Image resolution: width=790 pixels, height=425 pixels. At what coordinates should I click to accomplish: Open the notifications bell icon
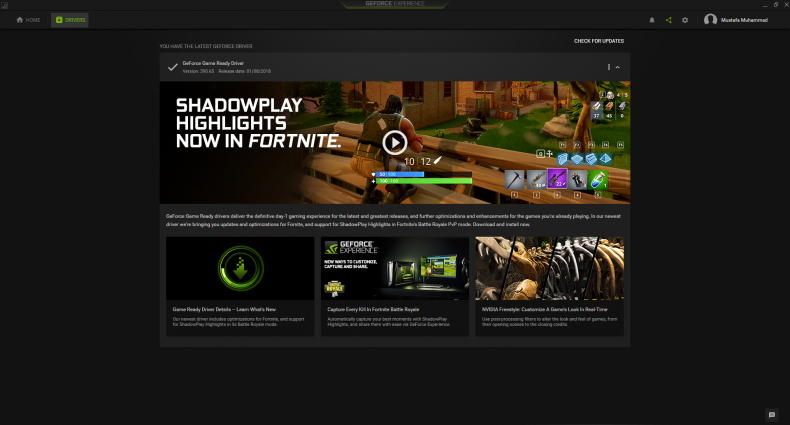(652, 20)
